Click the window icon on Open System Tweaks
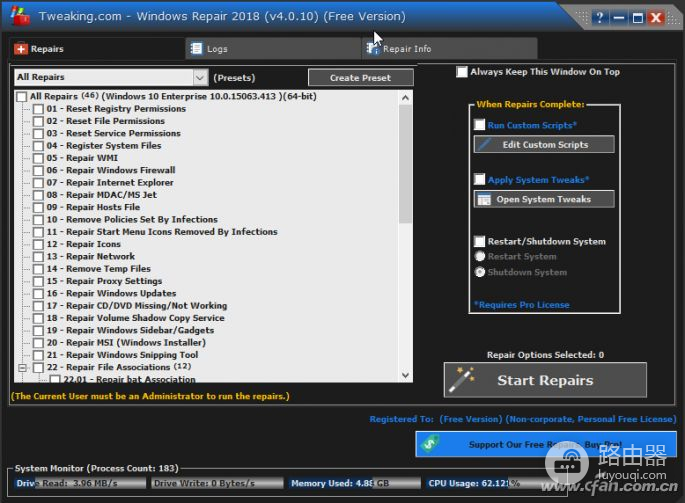This screenshot has height=503, width=685. click(x=485, y=199)
